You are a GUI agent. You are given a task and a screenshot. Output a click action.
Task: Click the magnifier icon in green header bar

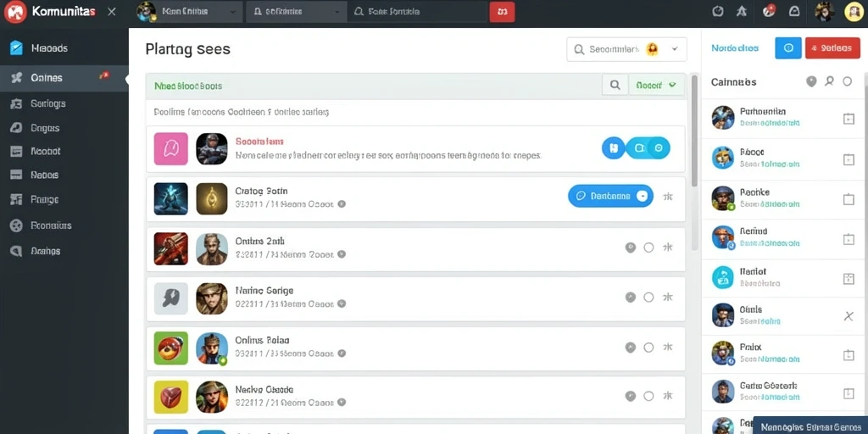(615, 86)
